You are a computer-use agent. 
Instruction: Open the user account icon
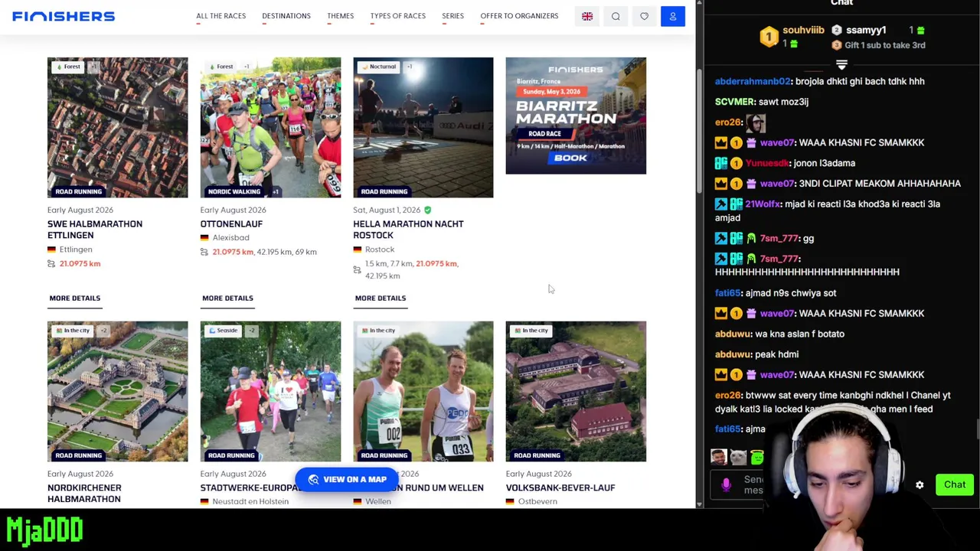[x=673, y=16]
